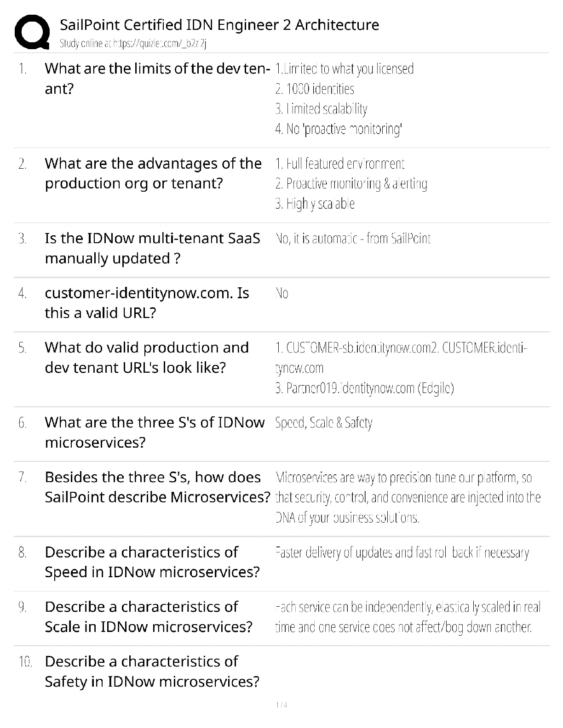Click the answer '1000 identities'

pos(315,89)
